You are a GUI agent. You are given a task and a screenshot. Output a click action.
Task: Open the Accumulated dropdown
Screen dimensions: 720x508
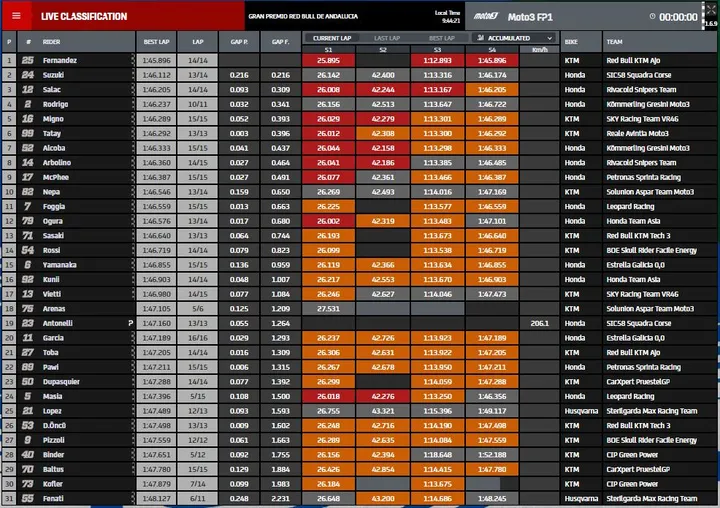click(514, 38)
